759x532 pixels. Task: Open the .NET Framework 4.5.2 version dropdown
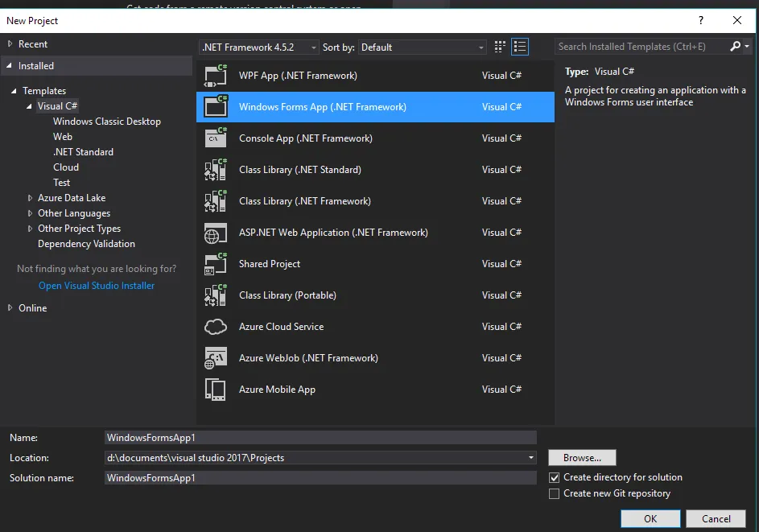(x=259, y=47)
